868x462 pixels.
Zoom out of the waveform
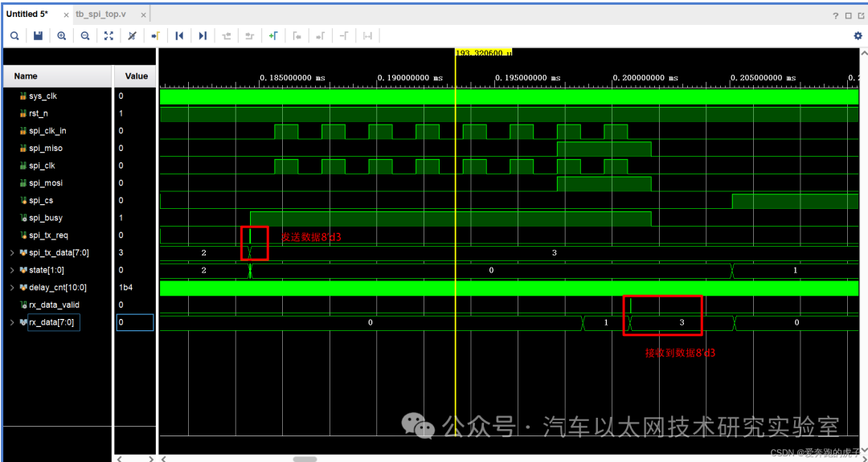coord(85,36)
